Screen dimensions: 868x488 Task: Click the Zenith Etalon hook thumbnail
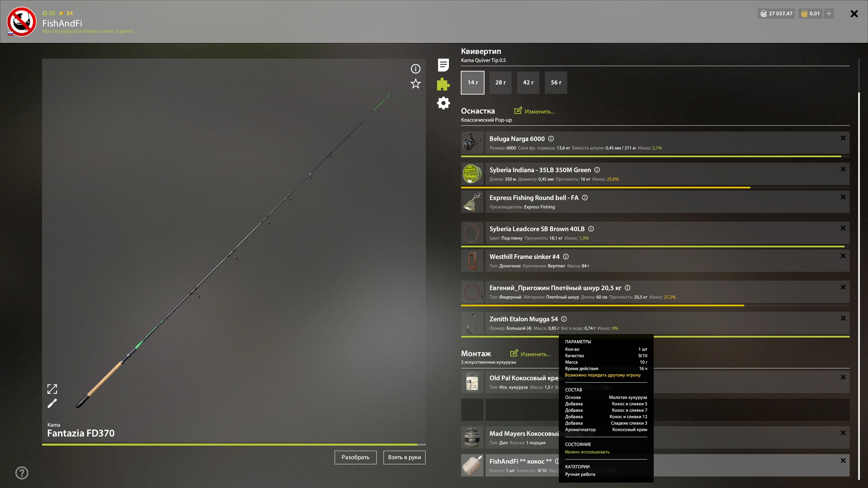coord(472,323)
